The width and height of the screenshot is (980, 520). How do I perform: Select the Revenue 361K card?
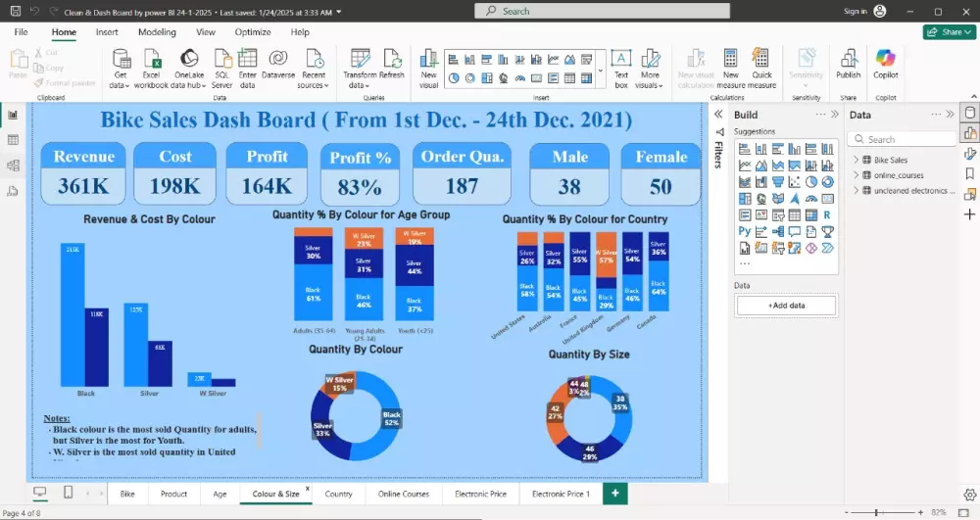click(x=83, y=173)
